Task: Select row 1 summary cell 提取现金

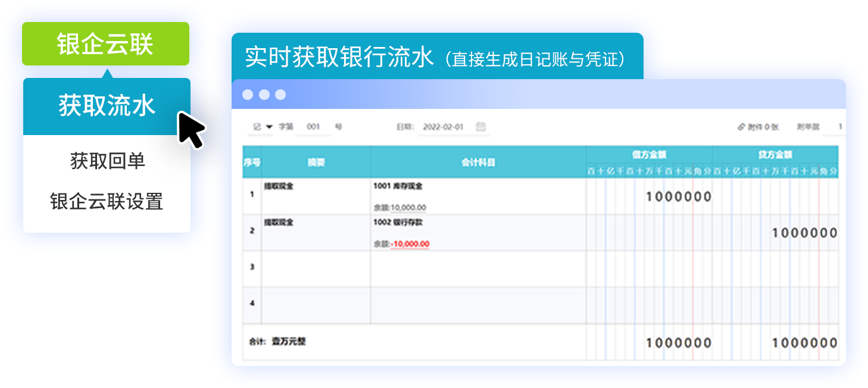Action: tap(316, 196)
